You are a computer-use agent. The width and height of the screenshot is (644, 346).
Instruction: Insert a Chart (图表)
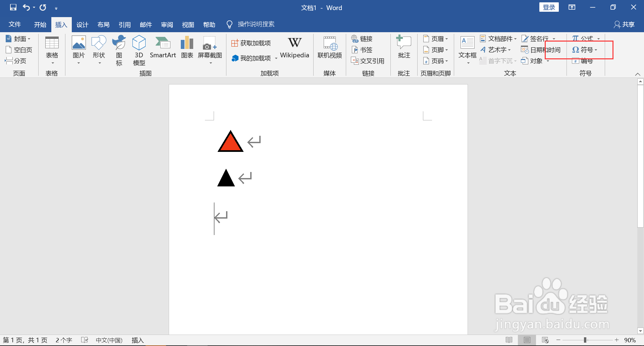pos(187,48)
